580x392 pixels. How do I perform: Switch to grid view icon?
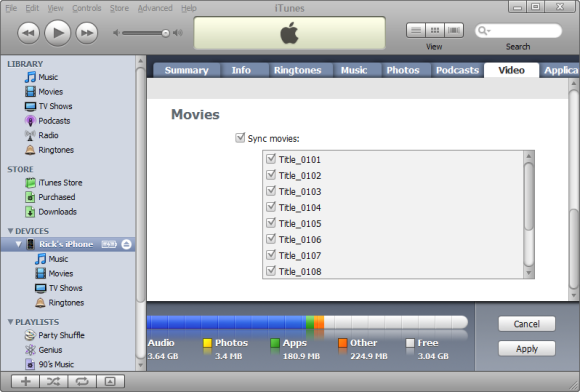click(x=435, y=30)
